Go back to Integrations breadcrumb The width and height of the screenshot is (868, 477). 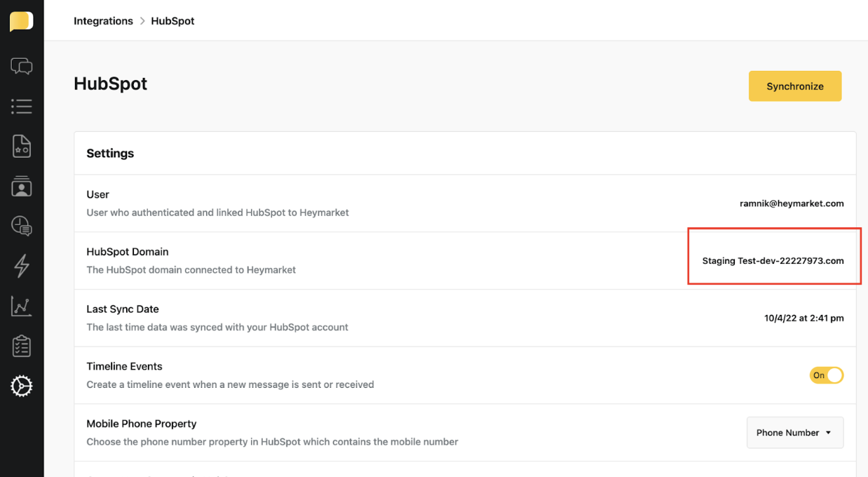pyautogui.click(x=103, y=21)
